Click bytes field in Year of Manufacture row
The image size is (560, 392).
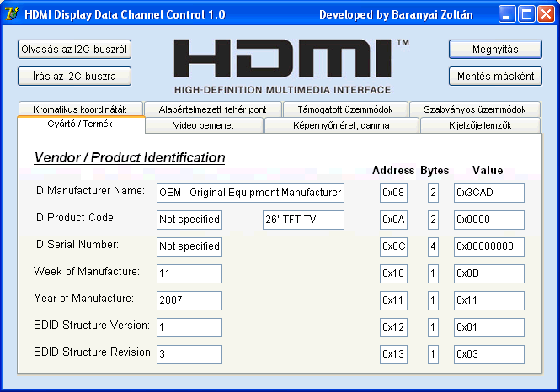[x=433, y=300]
